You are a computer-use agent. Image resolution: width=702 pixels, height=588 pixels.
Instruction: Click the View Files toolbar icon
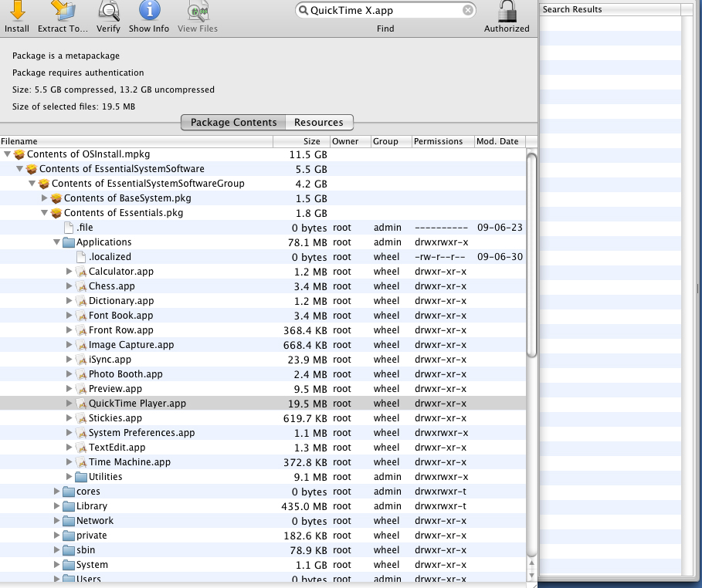coord(198,11)
